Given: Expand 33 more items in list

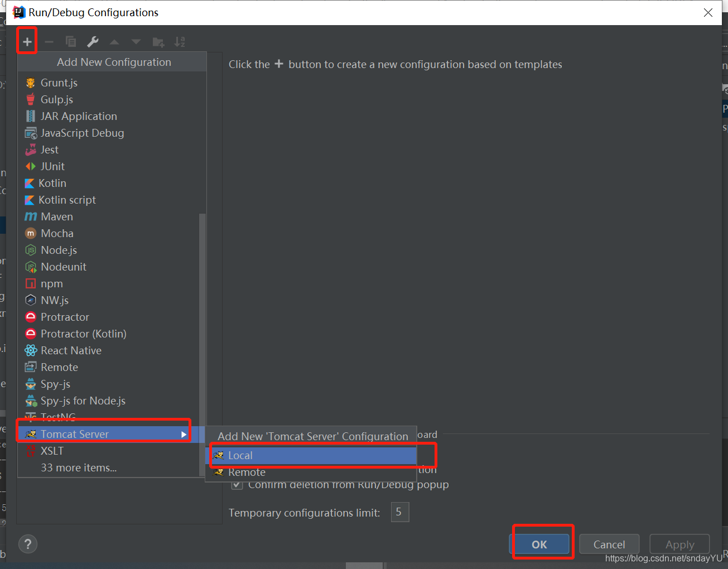Looking at the screenshot, I should 79,467.
